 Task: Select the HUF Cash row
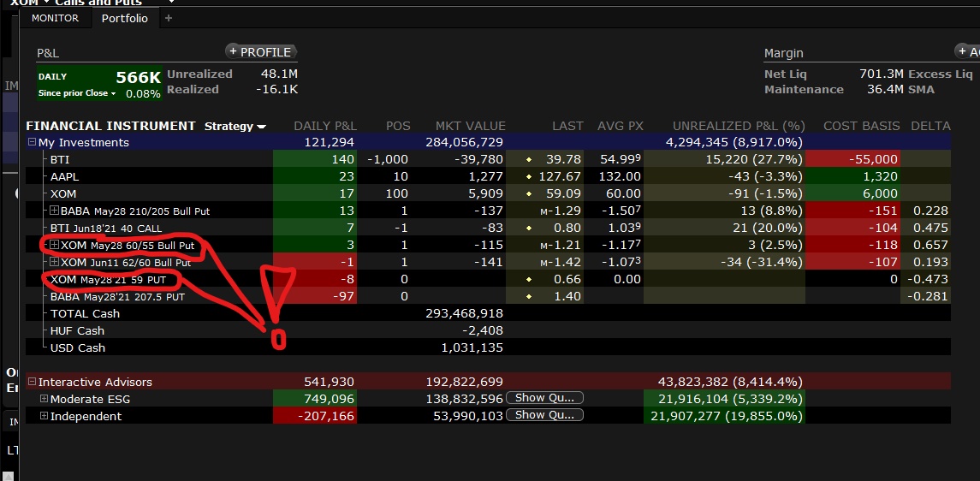(x=488, y=330)
